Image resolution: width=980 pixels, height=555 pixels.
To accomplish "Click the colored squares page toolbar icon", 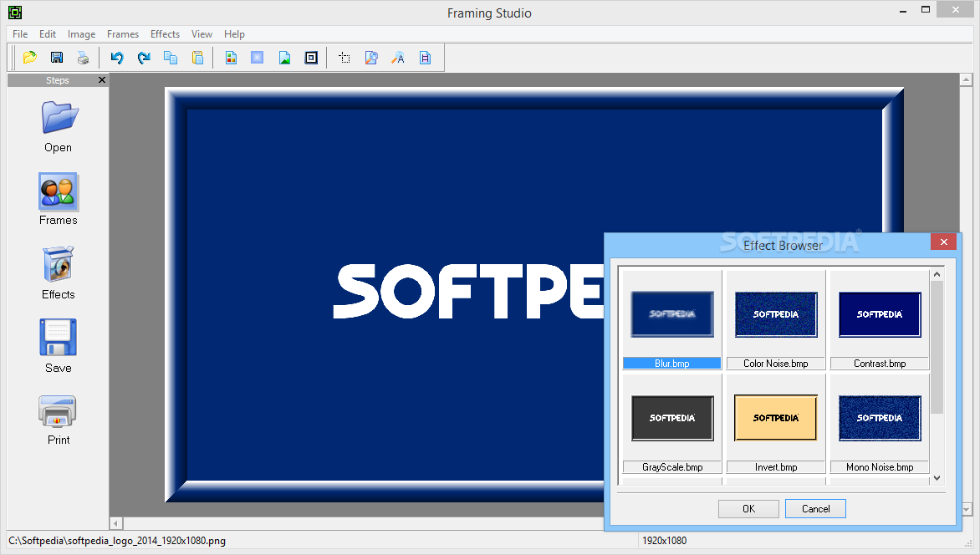I will [x=231, y=58].
